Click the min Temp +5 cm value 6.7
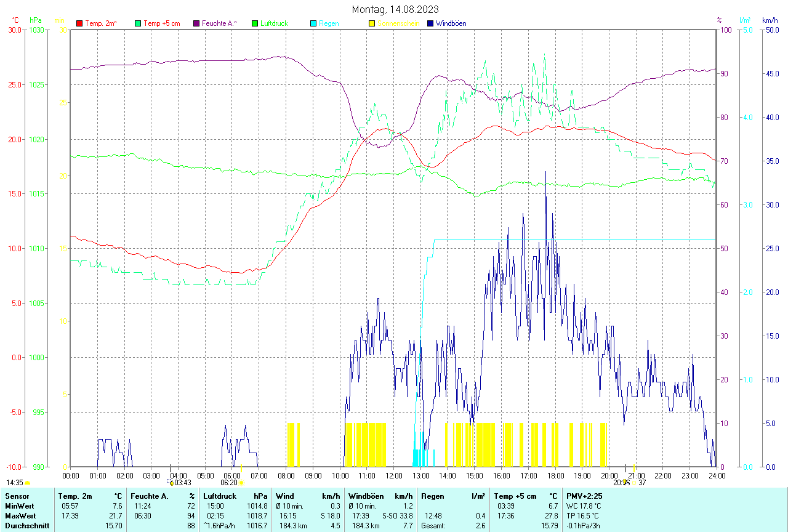 [553, 506]
